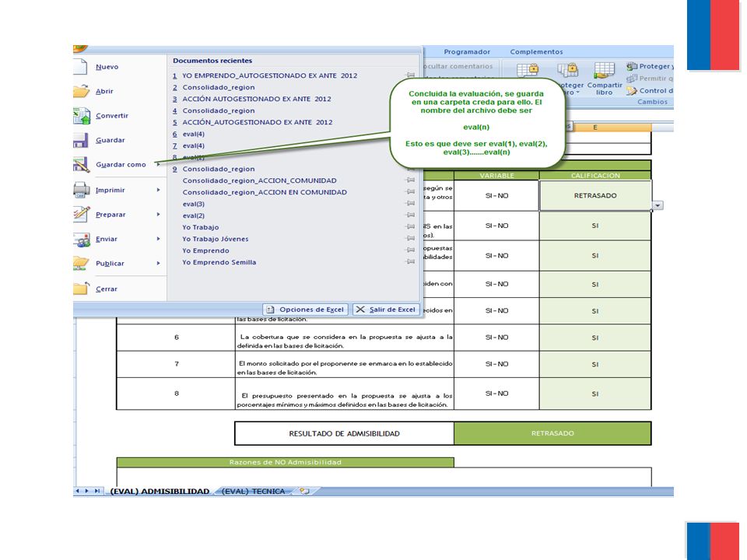Viewport: 747px width, 560px height.
Task: Click Compartir libro in the ribbon
Action: 604,79
